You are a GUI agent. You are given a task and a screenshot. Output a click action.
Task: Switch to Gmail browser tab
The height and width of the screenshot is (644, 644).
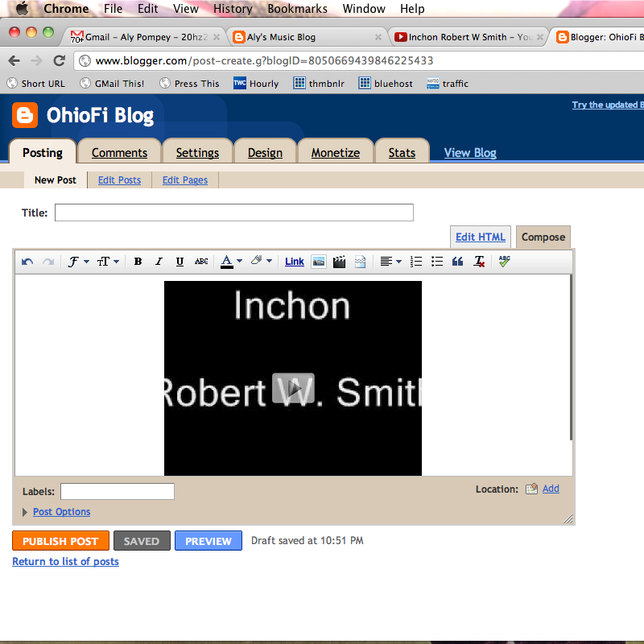[x=142, y=37]
